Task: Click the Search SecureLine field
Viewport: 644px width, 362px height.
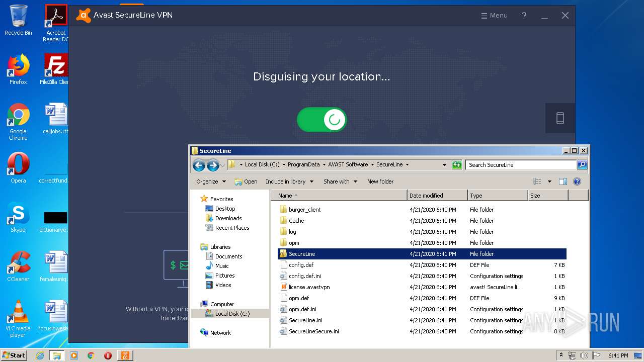Action: [x=521, y=164]
